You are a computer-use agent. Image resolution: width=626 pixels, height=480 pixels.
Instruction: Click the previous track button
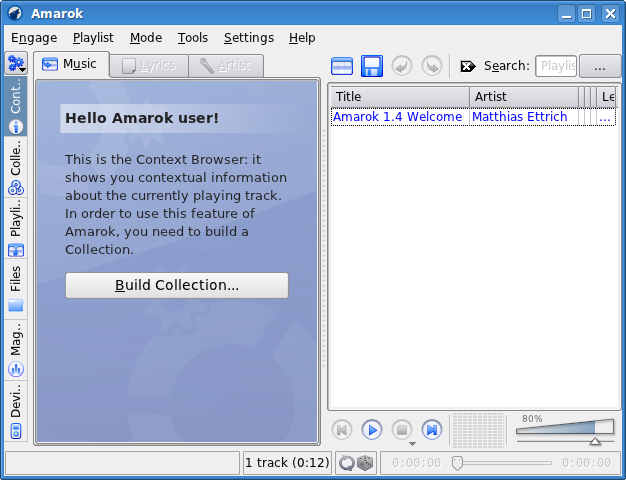[x=342, y=430]
